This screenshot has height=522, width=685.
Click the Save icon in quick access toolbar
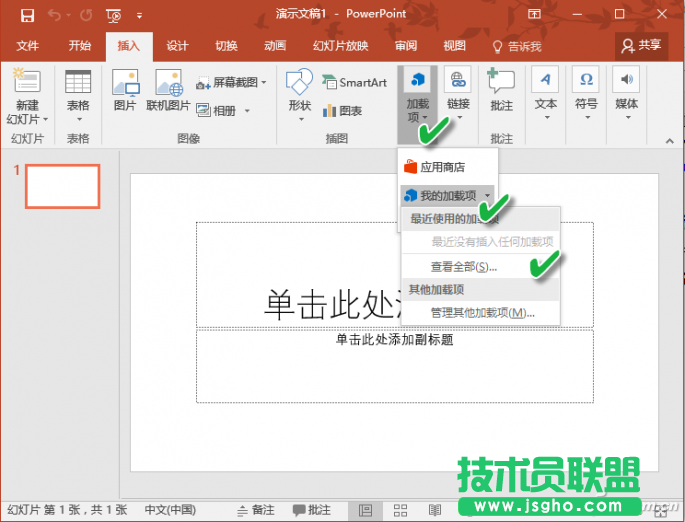pos(27,15)
